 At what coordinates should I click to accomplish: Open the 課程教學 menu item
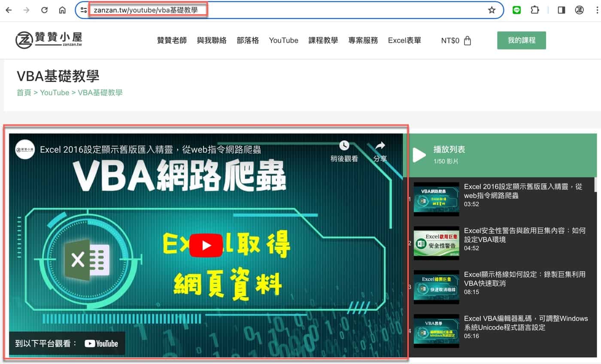(323, 40)
